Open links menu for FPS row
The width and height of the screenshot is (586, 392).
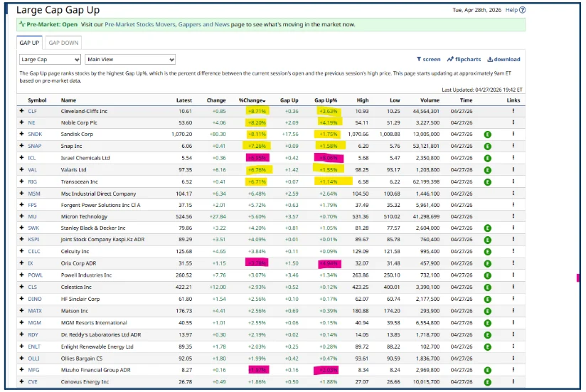(x=513, y=205)
